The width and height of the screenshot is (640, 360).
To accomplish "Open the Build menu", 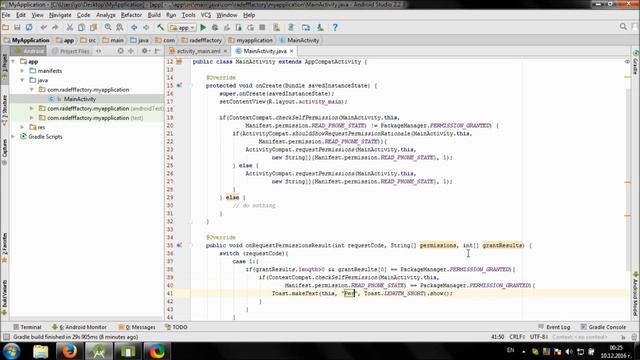I will coord(154,15).
